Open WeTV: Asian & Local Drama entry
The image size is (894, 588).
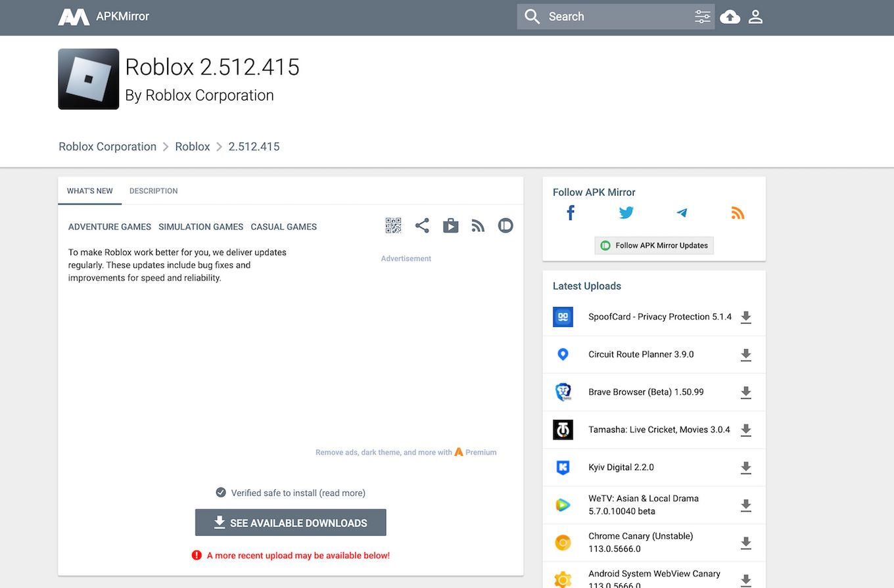click(x=644, y=505)
